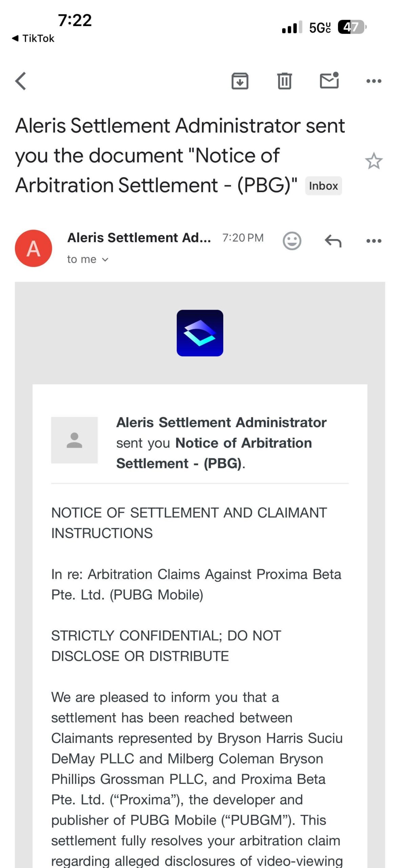Add an emoji reaction to the message

(292, 241)
